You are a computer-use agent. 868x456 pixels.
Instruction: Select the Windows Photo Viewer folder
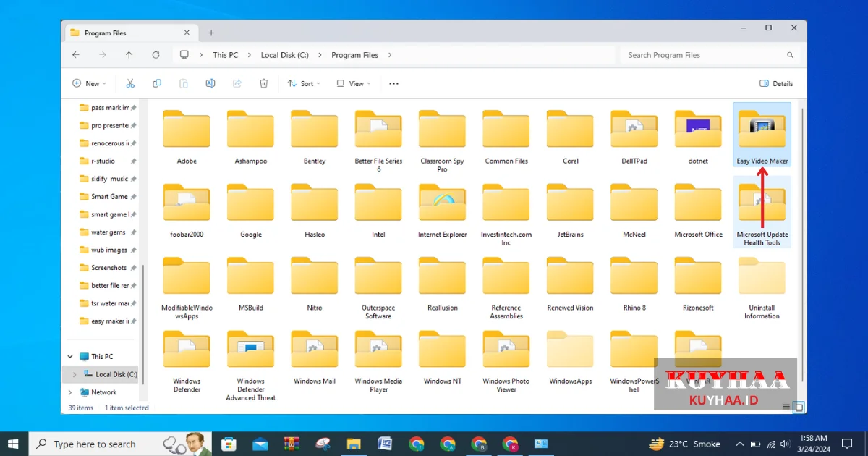[x=506, y=362]
